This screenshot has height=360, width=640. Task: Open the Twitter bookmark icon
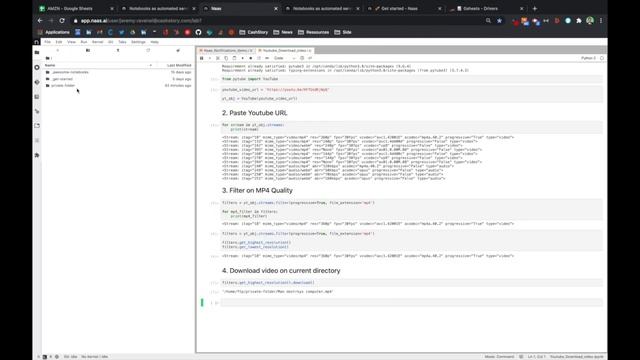point(121,32)
